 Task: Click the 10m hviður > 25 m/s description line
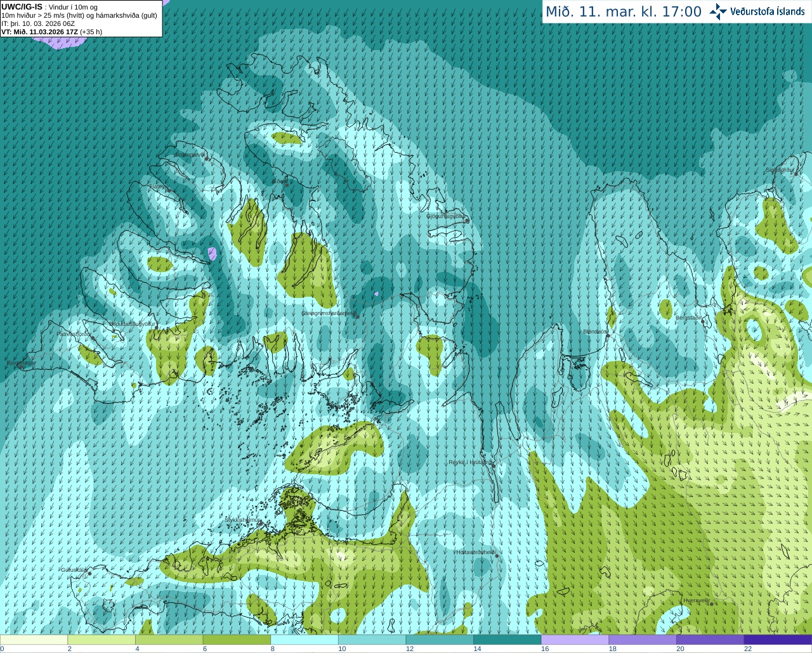(x=79, y=15)
